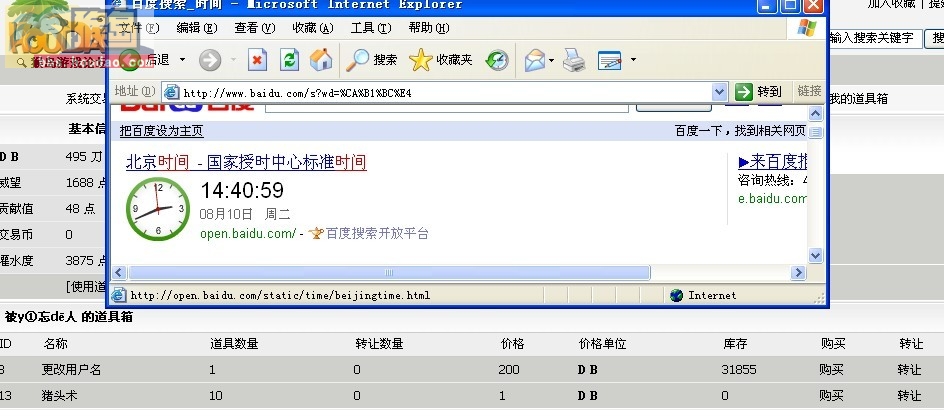
Task: Open the 帮助(H) menu
Action: (x=429, y=28)
